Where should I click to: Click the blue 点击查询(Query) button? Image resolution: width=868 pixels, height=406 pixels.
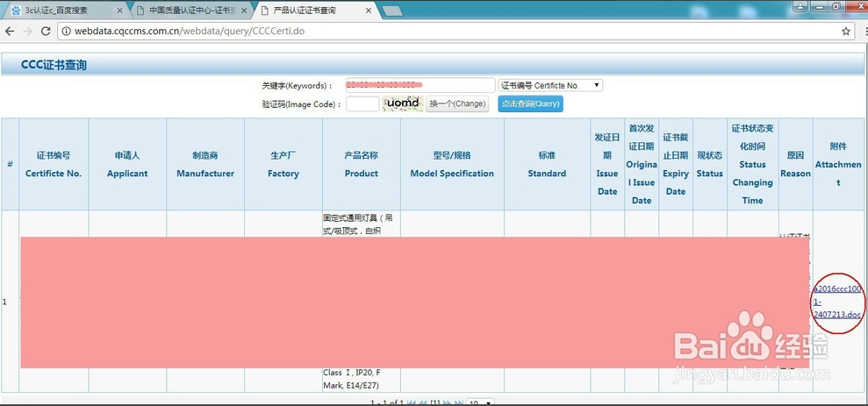coord(530,103)
